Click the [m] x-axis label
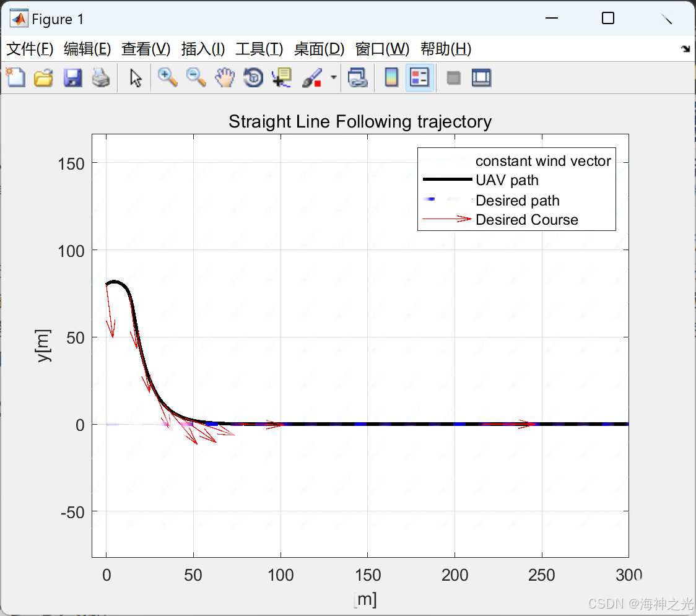The width and height of the screenshot is (696, 616). (x=365, y=599)
